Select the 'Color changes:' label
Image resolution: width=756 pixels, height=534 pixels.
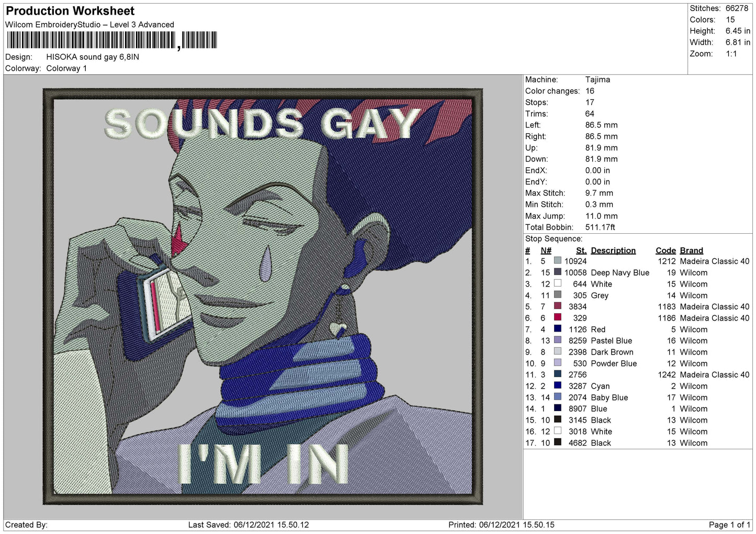pyautogui.click(x=552, y=91)
